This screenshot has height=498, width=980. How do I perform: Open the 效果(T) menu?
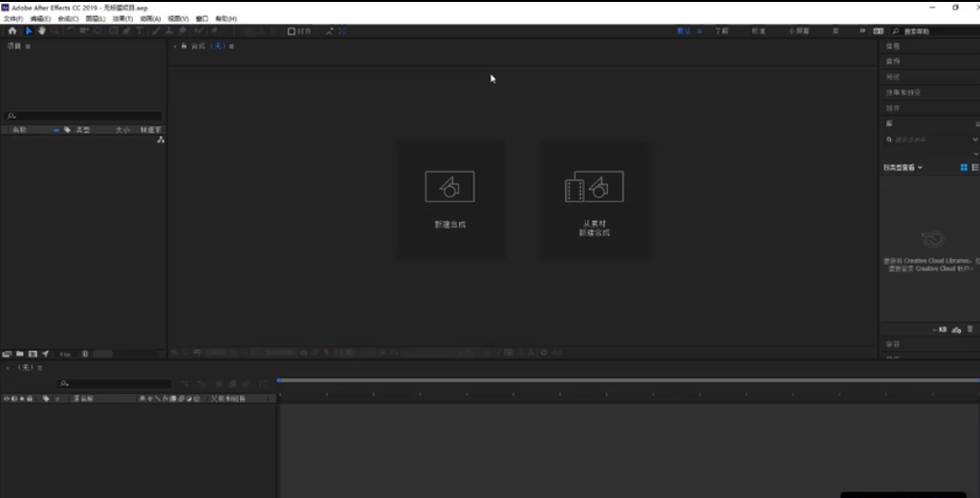[122, 19]
